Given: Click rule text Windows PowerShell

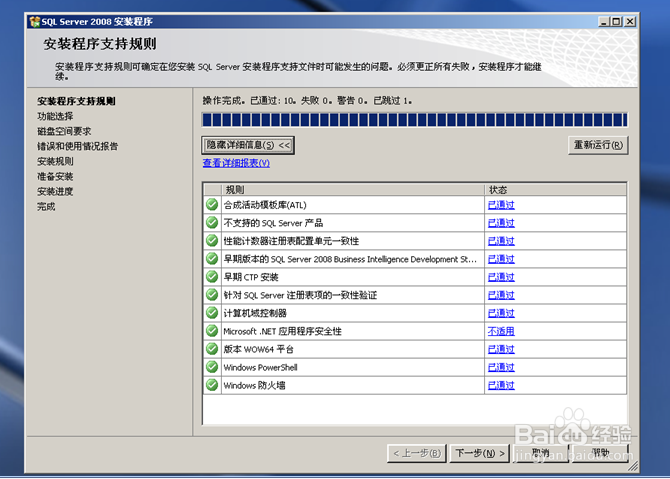Looking at the screenshot, I should pos(260,367).
